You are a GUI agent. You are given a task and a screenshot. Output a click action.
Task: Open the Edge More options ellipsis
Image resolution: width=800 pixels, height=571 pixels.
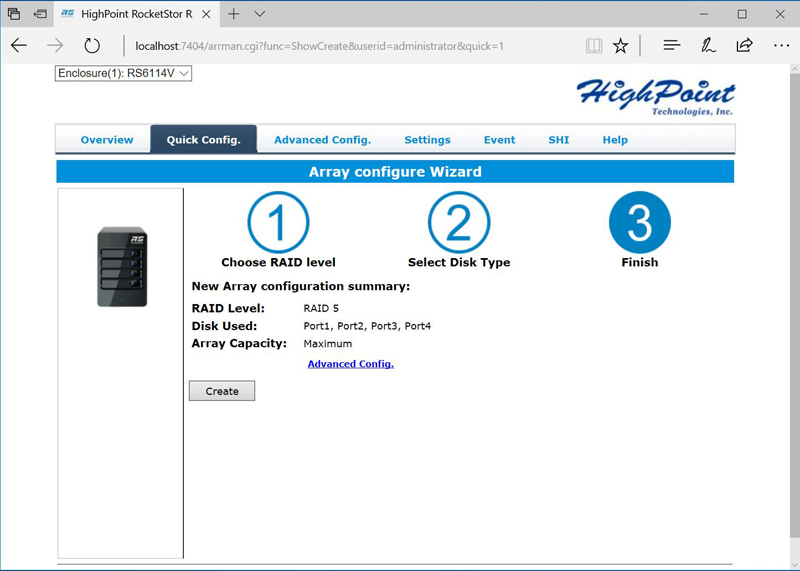tap(781, 45)
